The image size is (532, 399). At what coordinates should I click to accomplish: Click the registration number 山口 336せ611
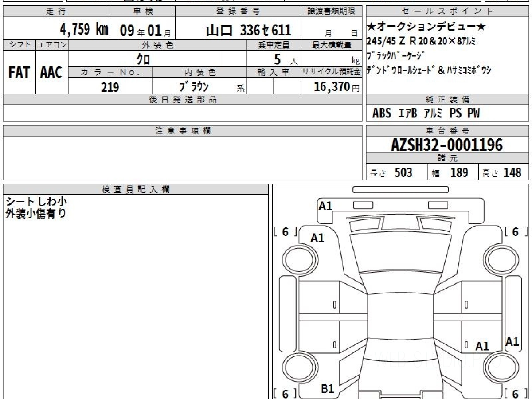pyautogui.click(x=249, y=30)
